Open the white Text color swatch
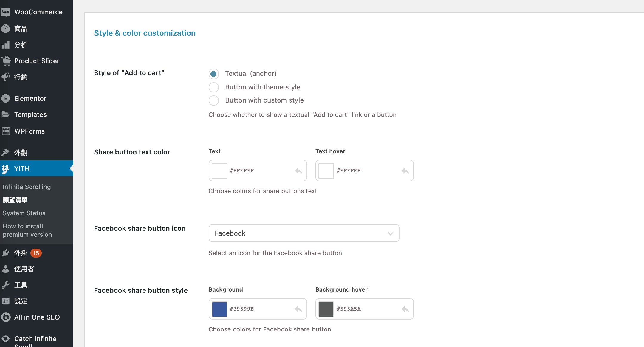Screen dimensions: 644x347 [219, 171]
